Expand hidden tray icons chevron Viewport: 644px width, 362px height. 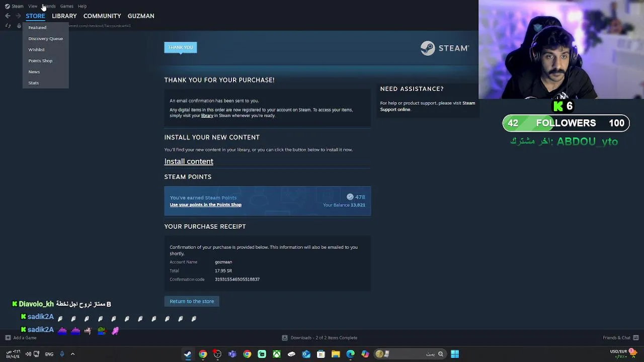pos(72,354)
